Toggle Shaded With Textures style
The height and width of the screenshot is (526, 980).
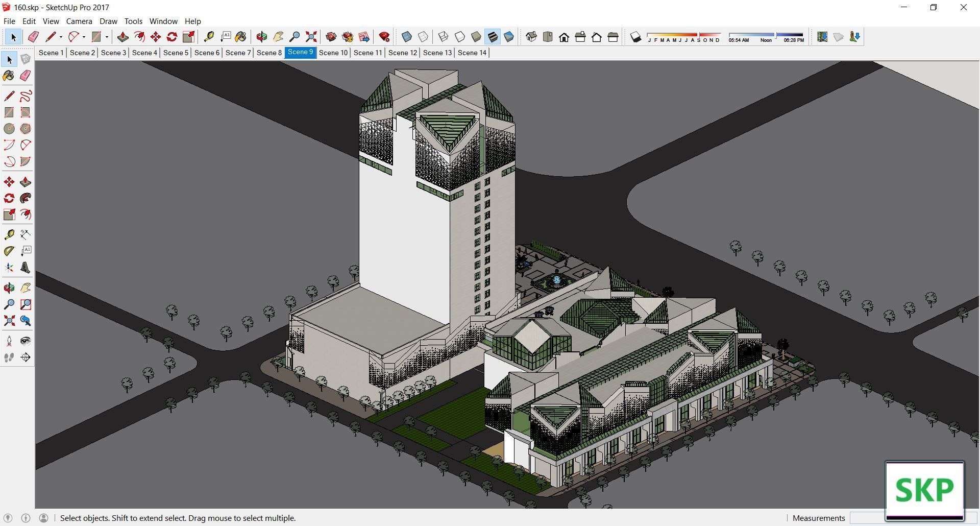point(493,37)
